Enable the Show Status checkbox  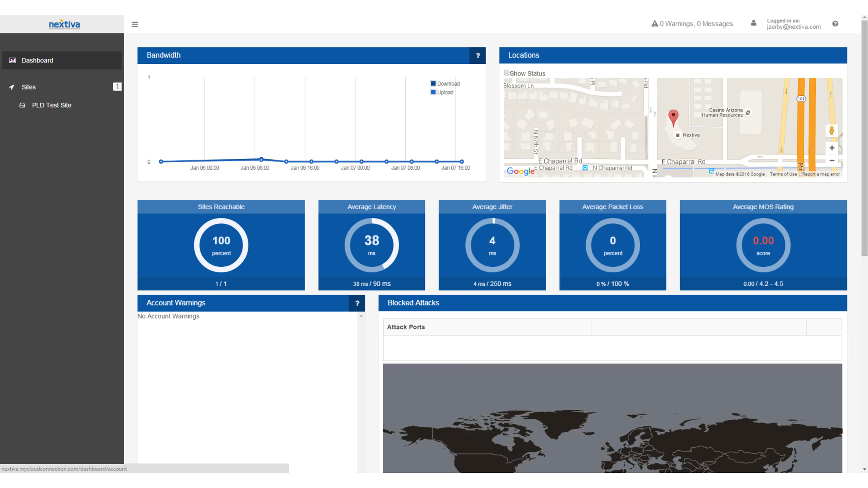point(506,73)
